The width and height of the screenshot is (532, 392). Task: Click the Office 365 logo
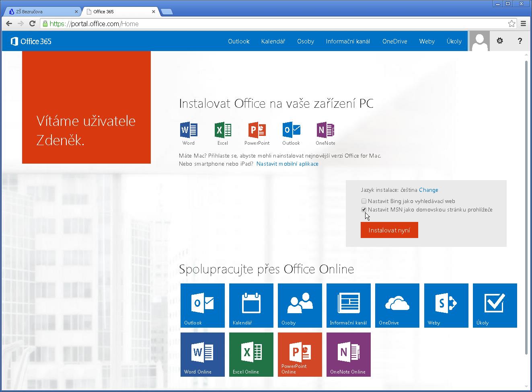(31, 41)
